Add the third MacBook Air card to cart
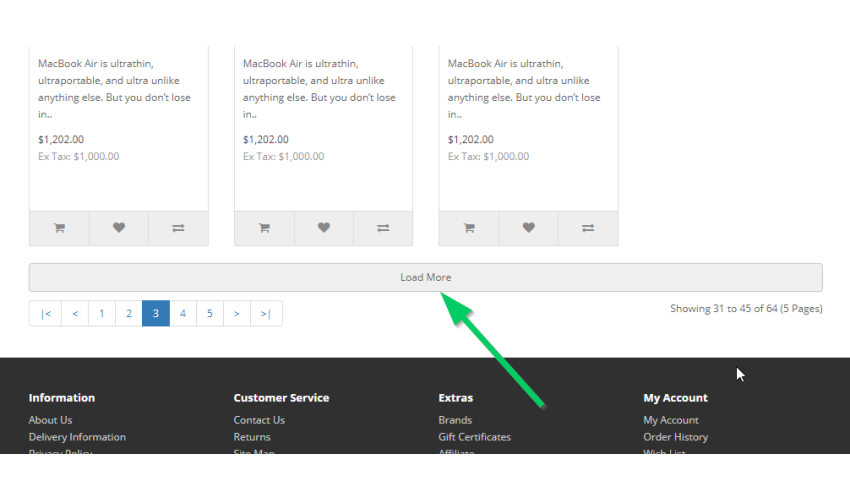Screen dimensions: 850x500 pos(469,228)
